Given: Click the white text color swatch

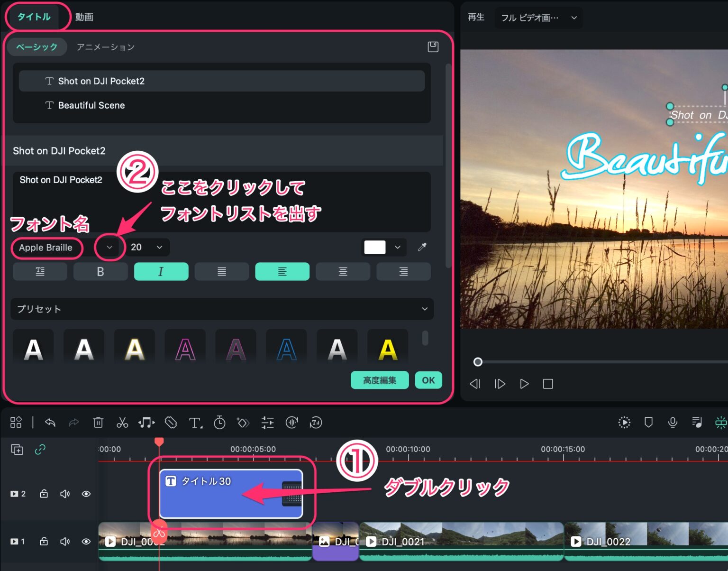Looking at the screenshot, I should coord(374,247).
